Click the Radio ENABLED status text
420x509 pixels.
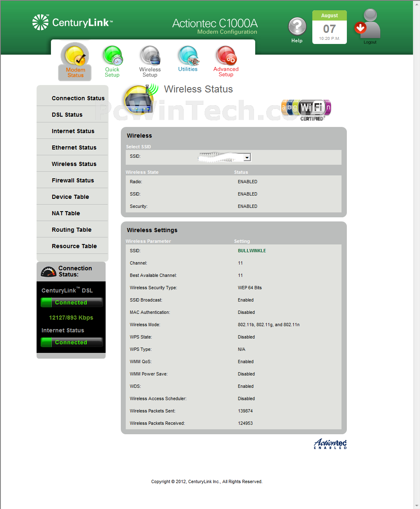(x=247, y=182)
